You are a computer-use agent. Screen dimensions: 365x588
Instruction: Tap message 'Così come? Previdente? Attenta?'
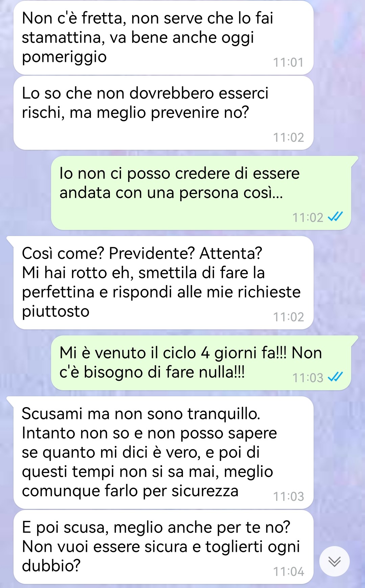[x=163, y=283]
